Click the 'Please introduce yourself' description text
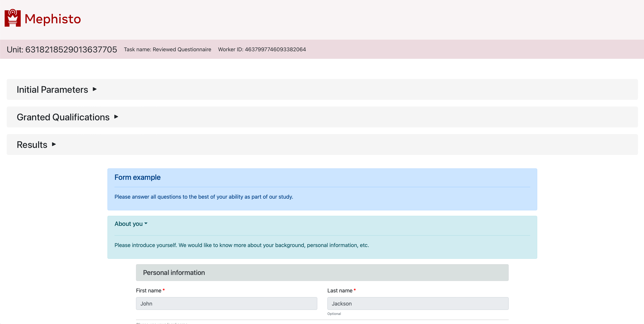 [x=242, y=245]
